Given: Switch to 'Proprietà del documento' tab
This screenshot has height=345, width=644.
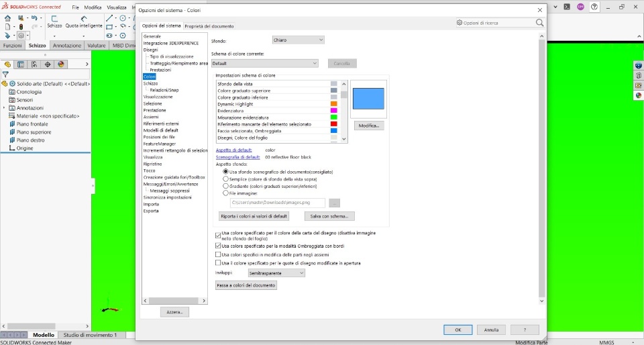Looking at the screenshot, I should click(x=209, y=26).
